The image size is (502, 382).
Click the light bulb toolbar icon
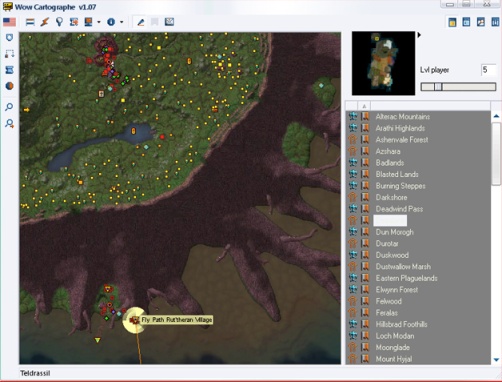[x=59, y=22]
